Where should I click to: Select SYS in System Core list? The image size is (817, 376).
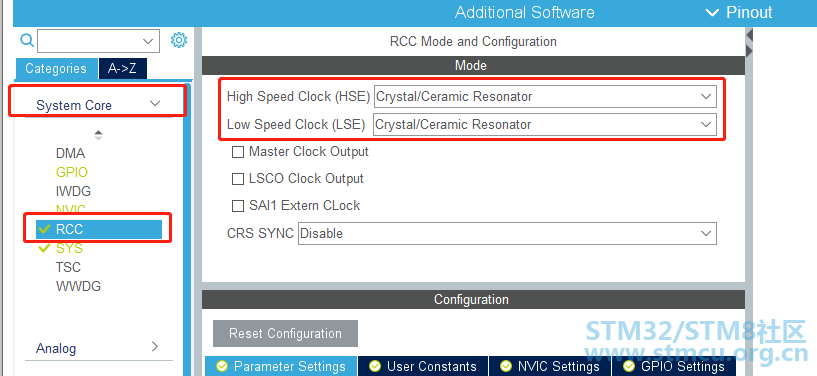point(69,248)
